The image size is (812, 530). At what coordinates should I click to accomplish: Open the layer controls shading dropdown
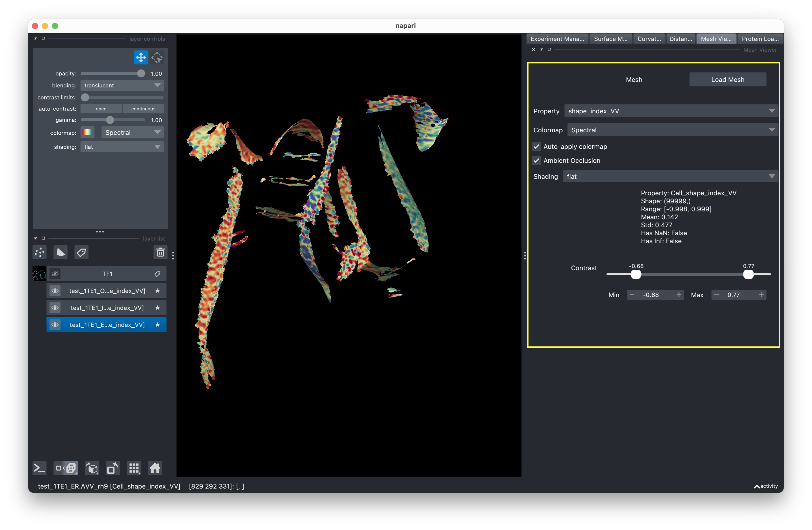[122, 147]
